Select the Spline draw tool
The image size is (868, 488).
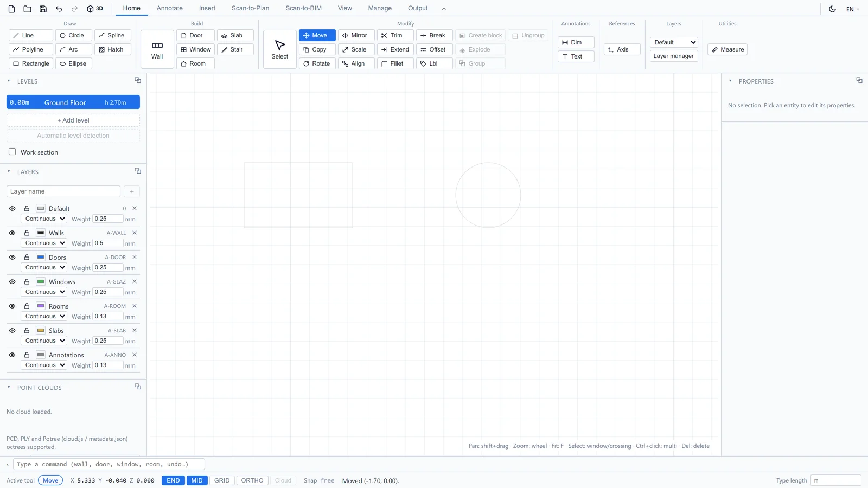tap(113, 35)
